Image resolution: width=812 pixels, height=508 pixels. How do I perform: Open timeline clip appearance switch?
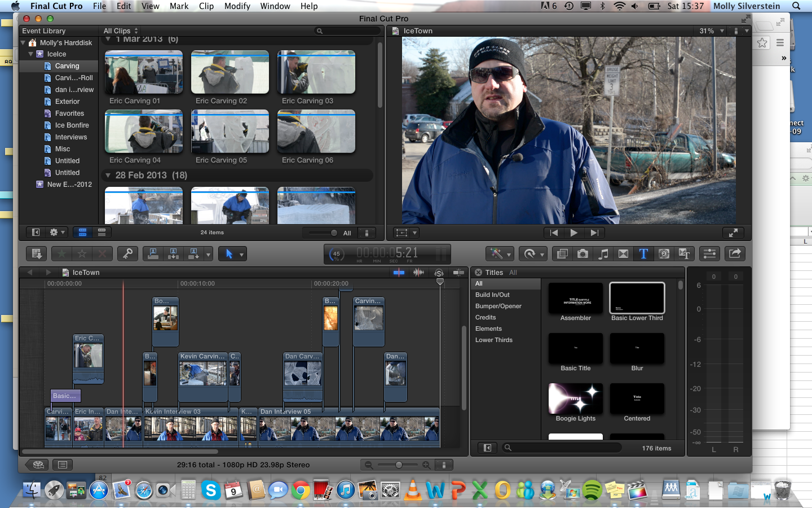click(444, 465)
